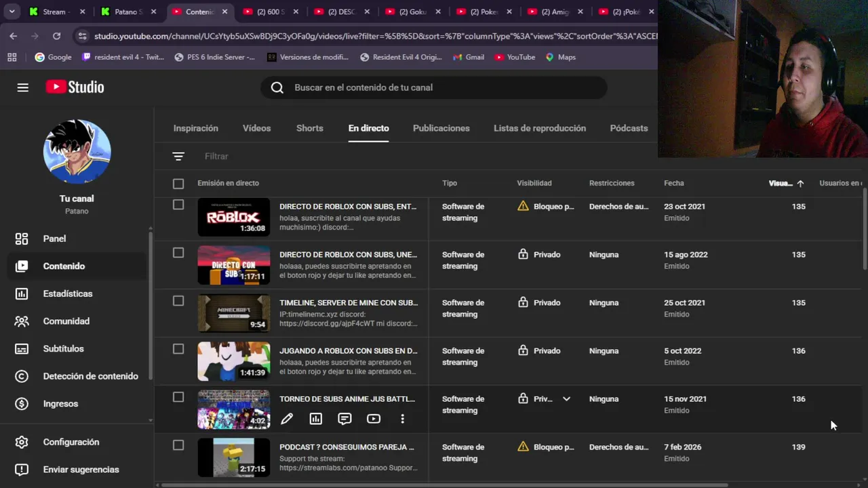Sort ascending arrow on Visualizaciones column
The image size is (868, 488).
click(x=800, y=184)
